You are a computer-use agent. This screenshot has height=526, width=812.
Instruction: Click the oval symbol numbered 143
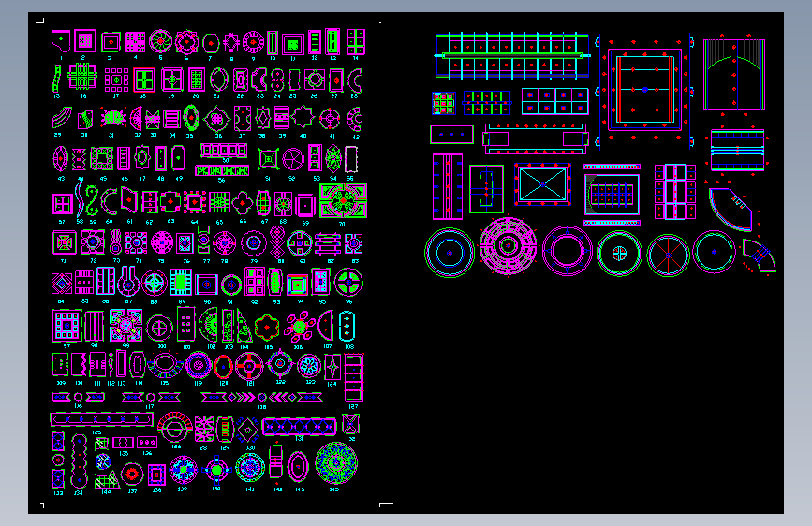[x=298, y=467]
